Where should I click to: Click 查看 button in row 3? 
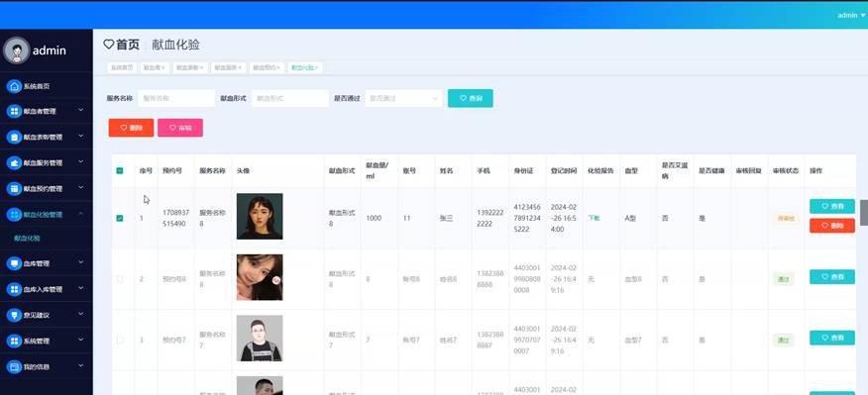click(x=832, y=338)
